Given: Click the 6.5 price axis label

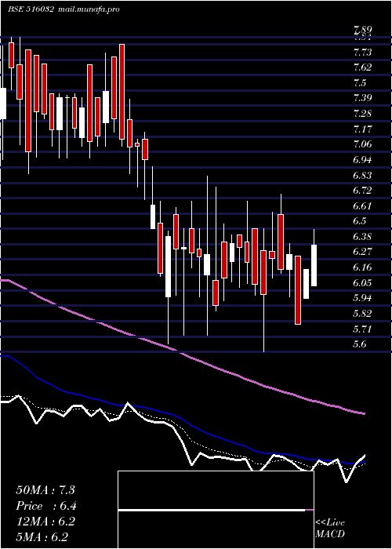Looking at the screenshot, I should pos(360,221).
